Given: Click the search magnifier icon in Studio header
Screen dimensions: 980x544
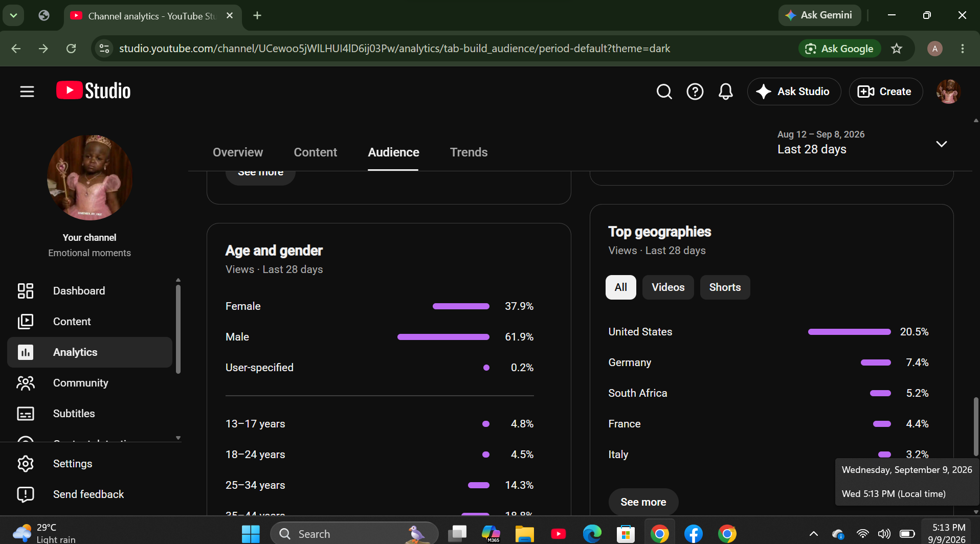Looking at the screenshot, I should point(664,92).
